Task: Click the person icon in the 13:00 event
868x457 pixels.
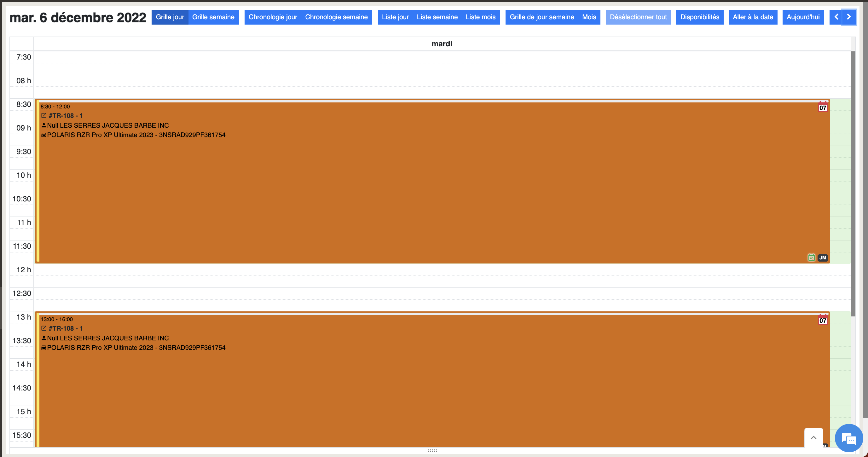Action: click(44, 338)
